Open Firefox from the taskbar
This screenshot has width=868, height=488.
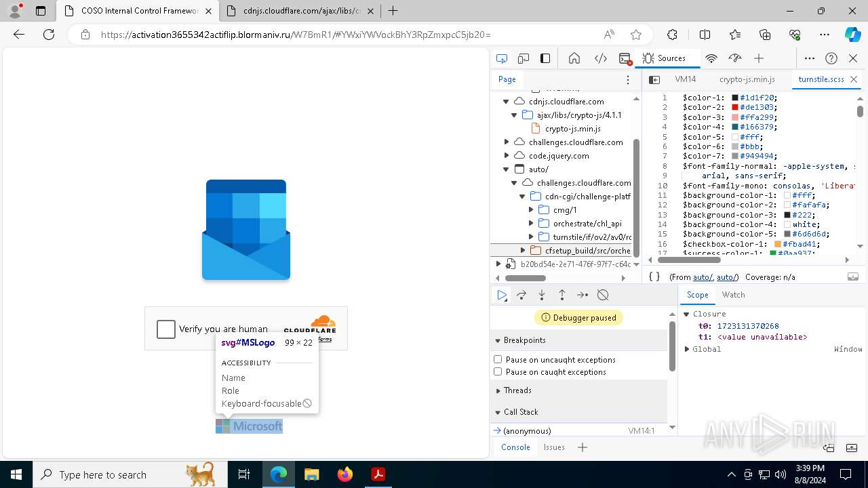[x=344, y=474]
